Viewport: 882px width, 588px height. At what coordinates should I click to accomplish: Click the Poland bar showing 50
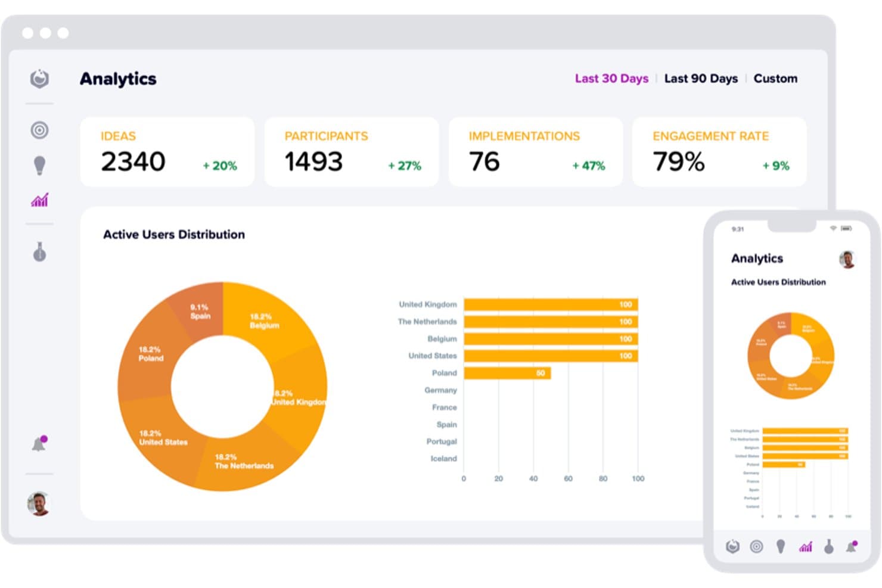pos(507,373)
